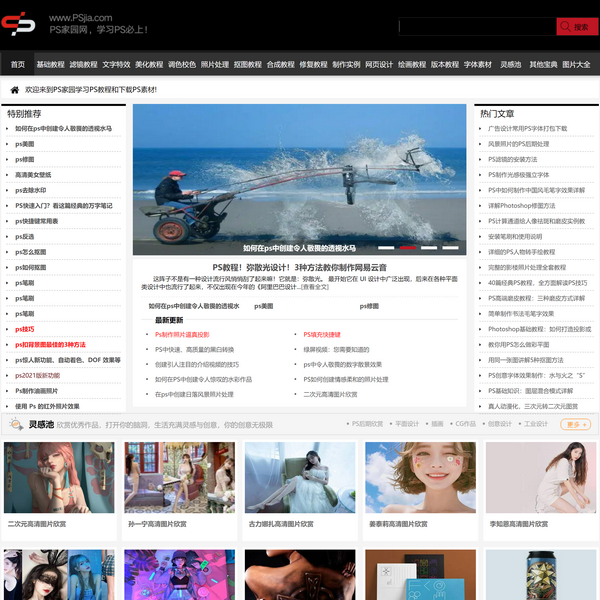
Task: Select 抠图教程 in the navigation bar
Action: (x=247, y=64)
